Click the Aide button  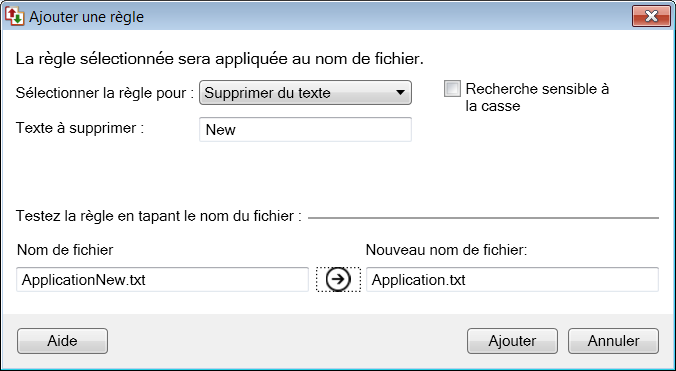tap(63, 341)
